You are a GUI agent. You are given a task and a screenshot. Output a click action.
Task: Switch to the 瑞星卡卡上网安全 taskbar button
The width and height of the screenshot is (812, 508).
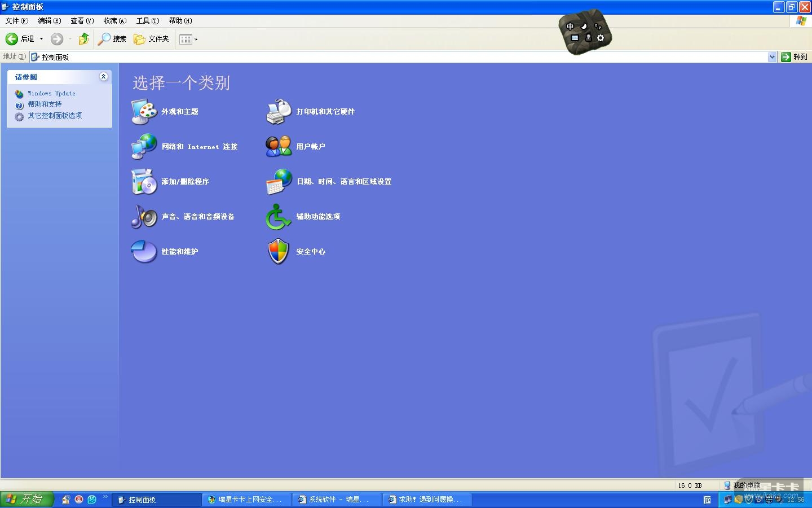(247, 500)
